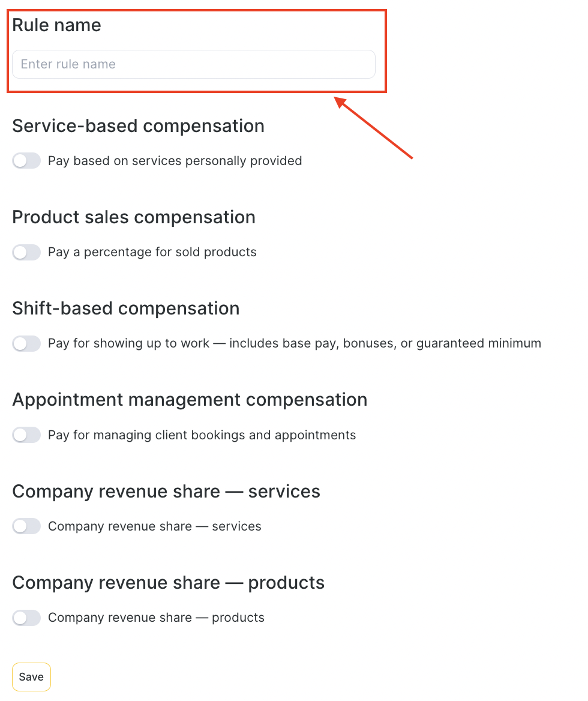Screen dimensions: 588x701
Task: Click the large "Company revenue share — services" heading
Action: click(x=166, y=492)
